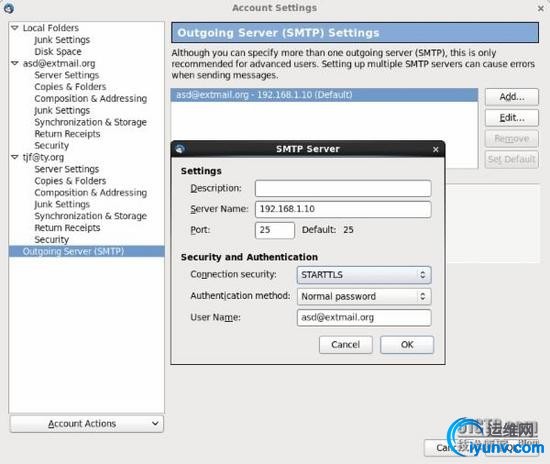
Task: Open the Connection security dropdown
Action: pos(364,275)
